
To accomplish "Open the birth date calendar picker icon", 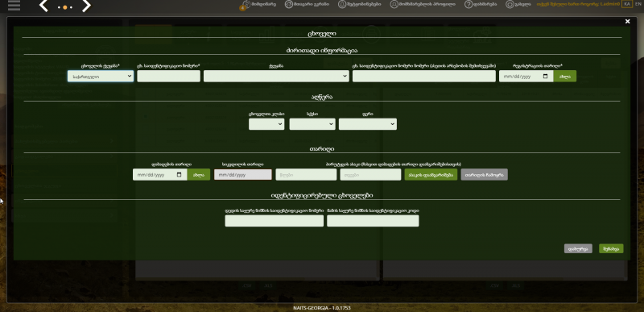I will (179, 175).
